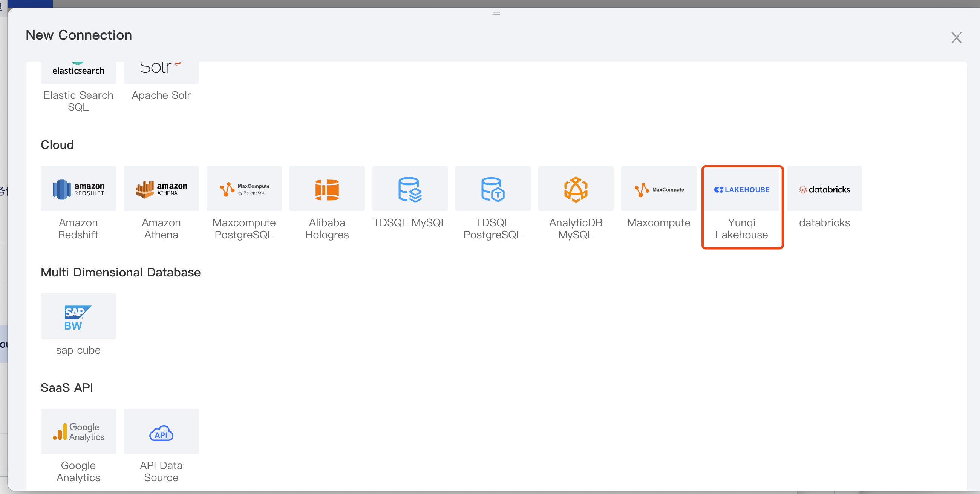
Task: Select the highlighted Yunqi Lakehouse tile
Action: [741, 189]
